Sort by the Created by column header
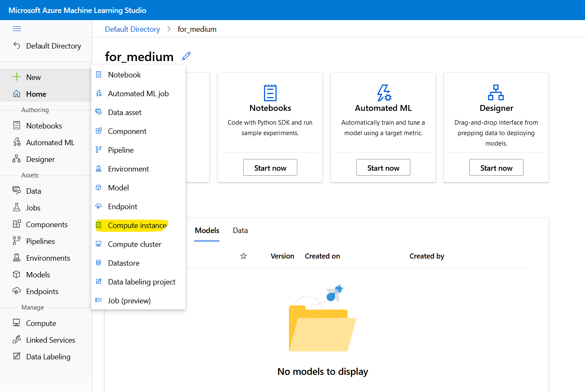585x392 pixels. 427,256
